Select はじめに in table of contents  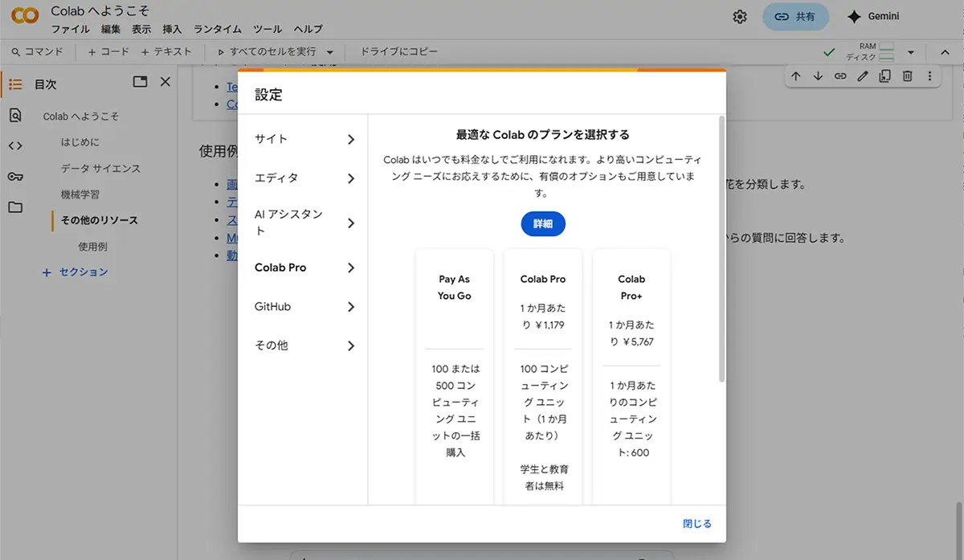click(x=80, y=142)
